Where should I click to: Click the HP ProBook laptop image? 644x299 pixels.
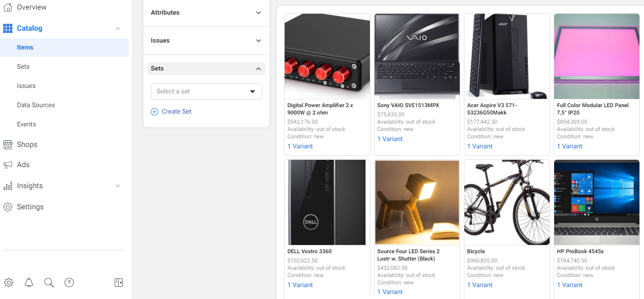597,202
